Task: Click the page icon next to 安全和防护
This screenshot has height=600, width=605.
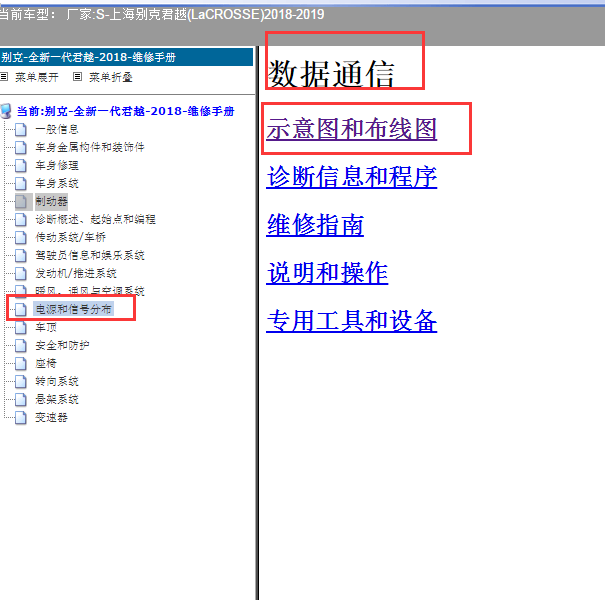Action: (21, 345)
